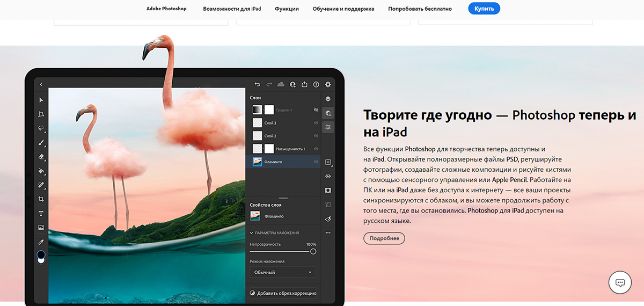Click the Подробнее button
This screenshot has width=644, height=306.
point(384,238)
